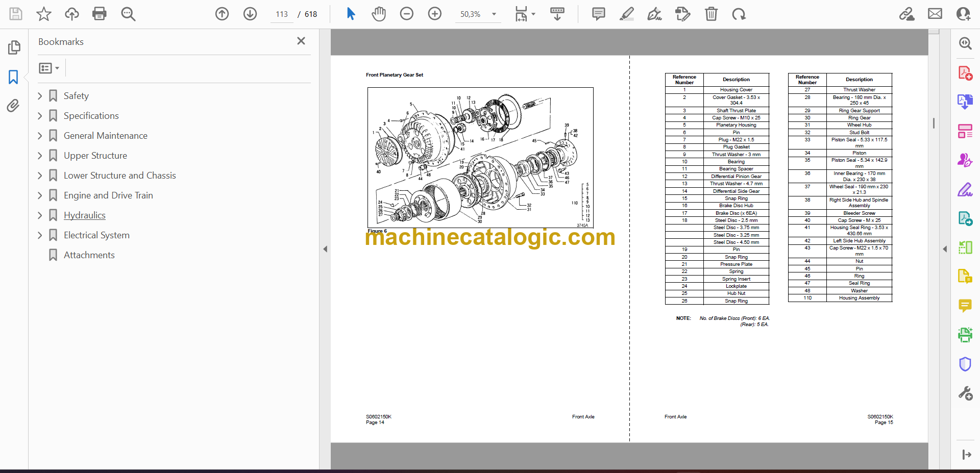Open the yellow Comment tool

(965, 306)
